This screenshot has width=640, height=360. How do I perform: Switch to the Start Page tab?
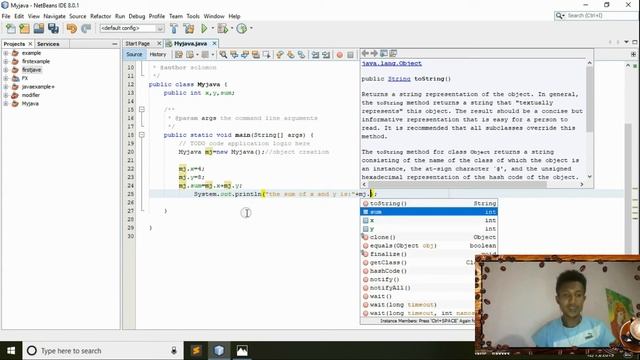(x=138, y=43)
